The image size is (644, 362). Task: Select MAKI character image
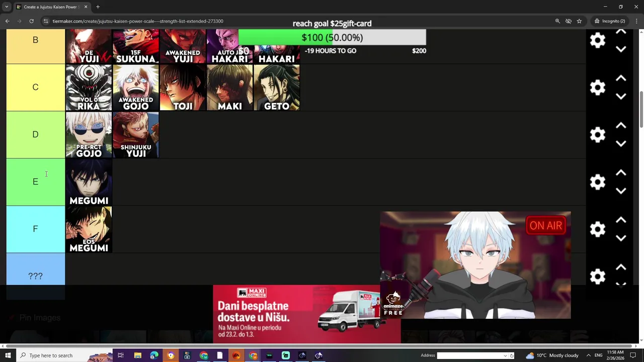point(230,87)
